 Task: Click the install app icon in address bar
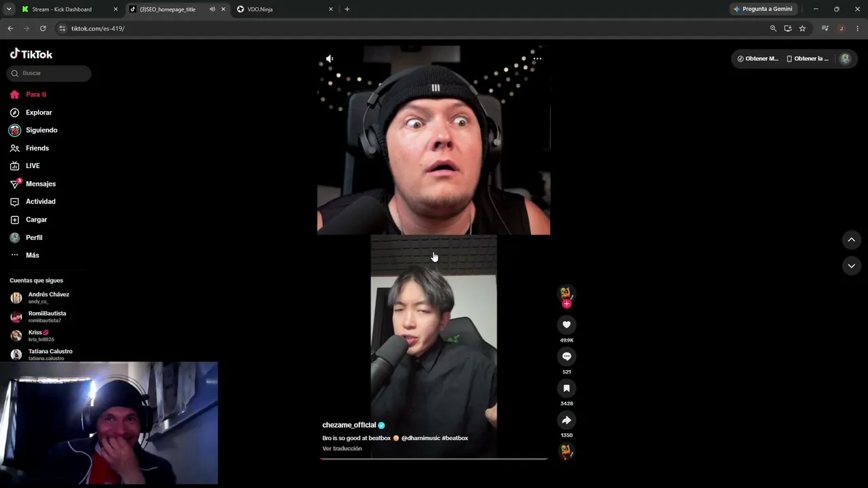pyautogui.click(x=788, y=28)
